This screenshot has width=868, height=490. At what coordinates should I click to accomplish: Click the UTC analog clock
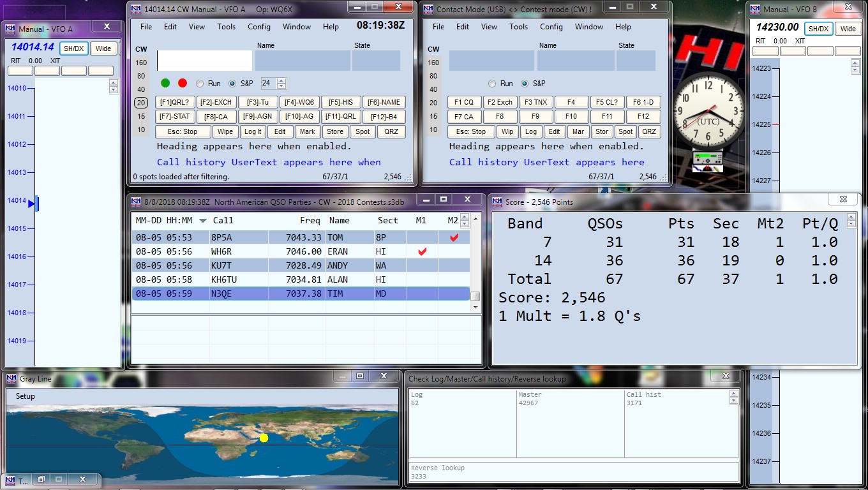[708, 111]
